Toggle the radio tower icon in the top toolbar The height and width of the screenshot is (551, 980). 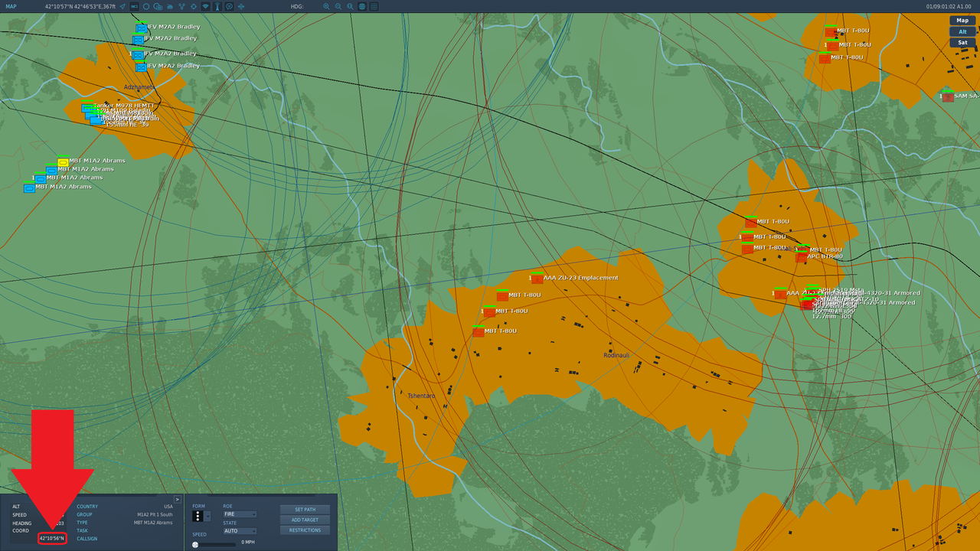(x=217, y=6)
